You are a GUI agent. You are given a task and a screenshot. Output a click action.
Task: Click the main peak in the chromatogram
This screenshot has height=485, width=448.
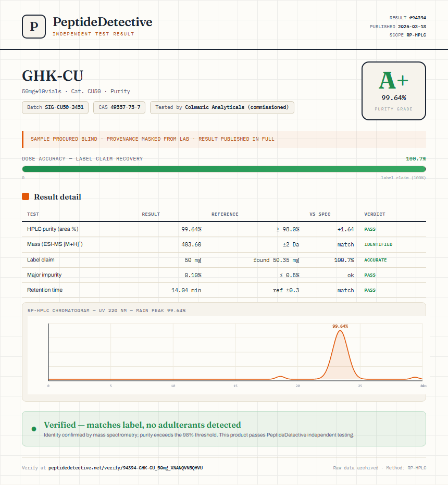point(340,355)
